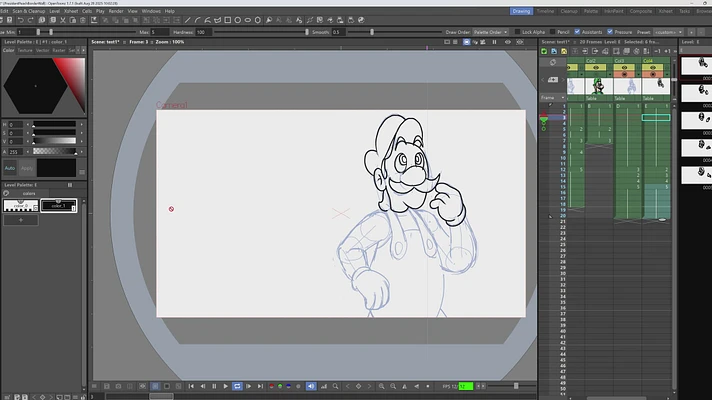The height and width of the screenshot is (400, 712).
Task: Select the color_1 black style swatch
Action: pos(59,206)
